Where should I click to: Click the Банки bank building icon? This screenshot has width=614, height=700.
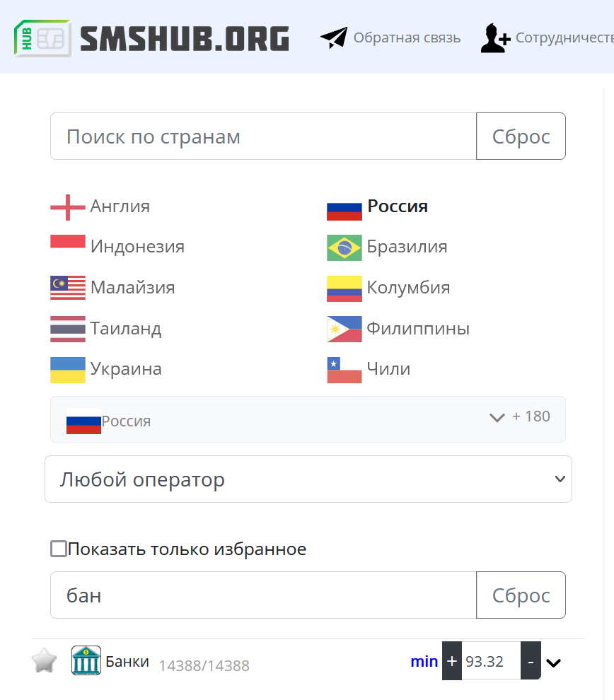(x=86, y=660)
